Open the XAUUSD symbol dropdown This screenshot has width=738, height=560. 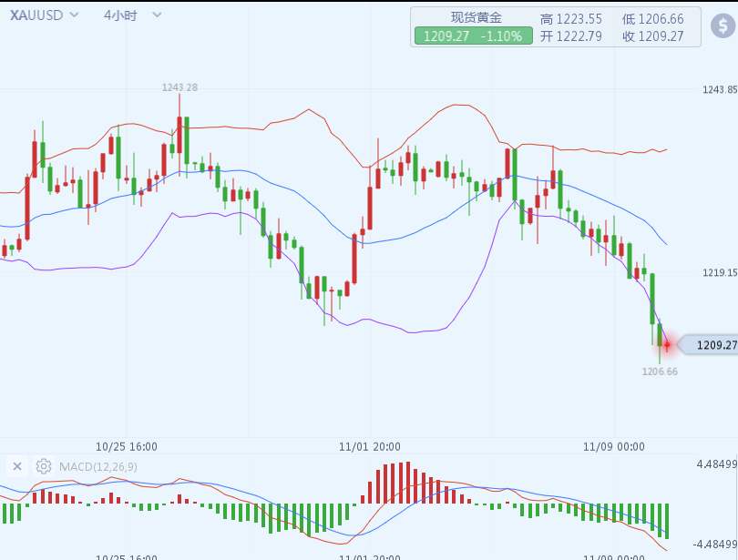[x=36, y=15]
